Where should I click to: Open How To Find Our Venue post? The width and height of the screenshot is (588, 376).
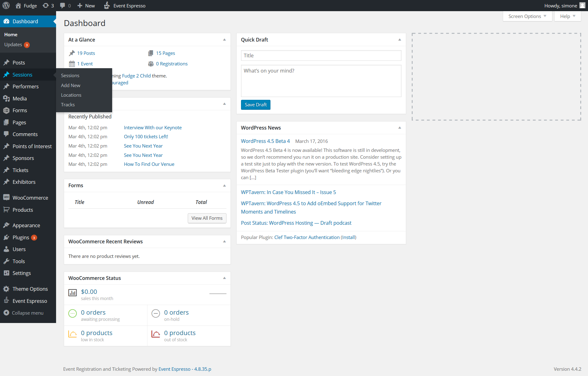pos(149,164)
